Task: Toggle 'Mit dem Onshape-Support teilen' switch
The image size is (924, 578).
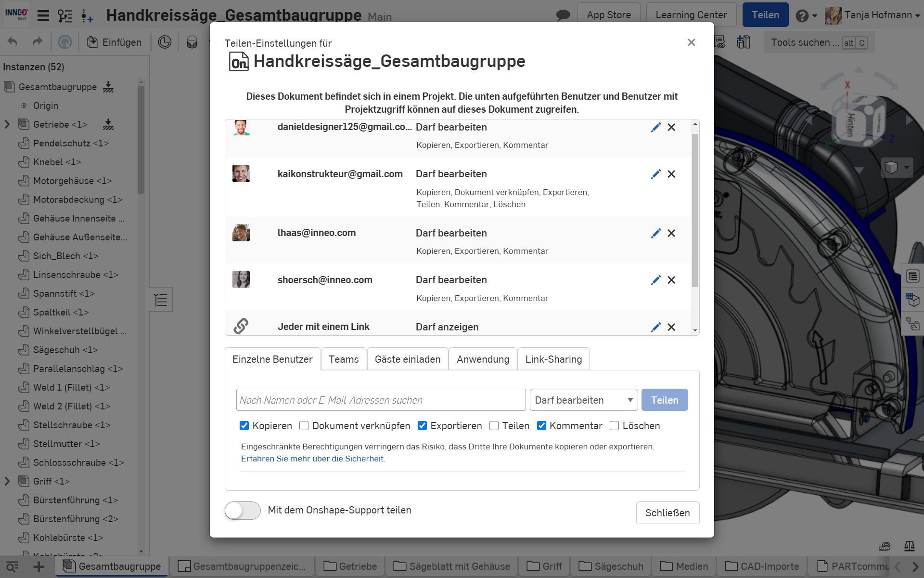Action: coord(243,511)
